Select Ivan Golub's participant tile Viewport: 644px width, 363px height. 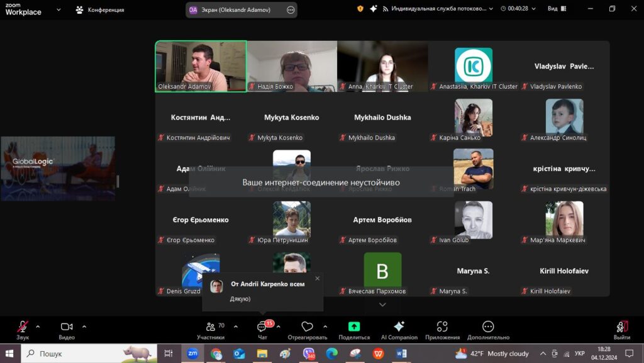pos(474,220)
